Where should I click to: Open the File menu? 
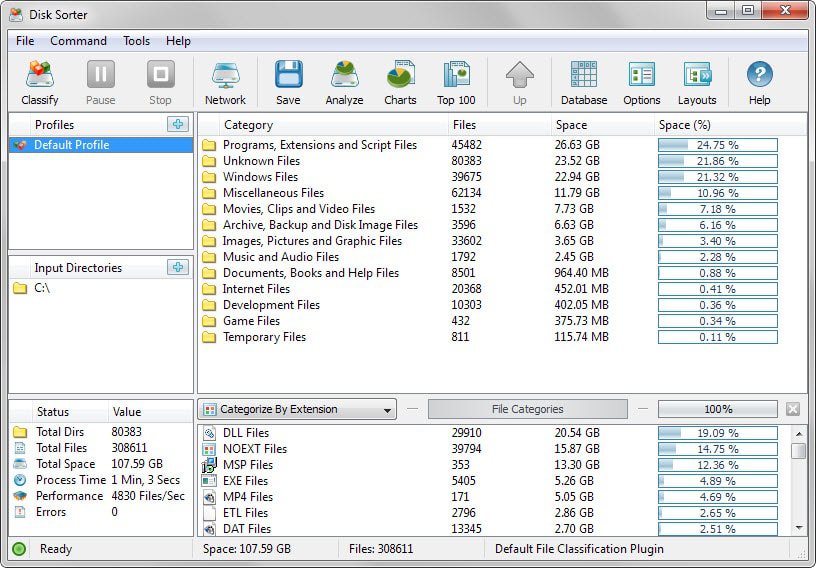click(x=25, y=41)
